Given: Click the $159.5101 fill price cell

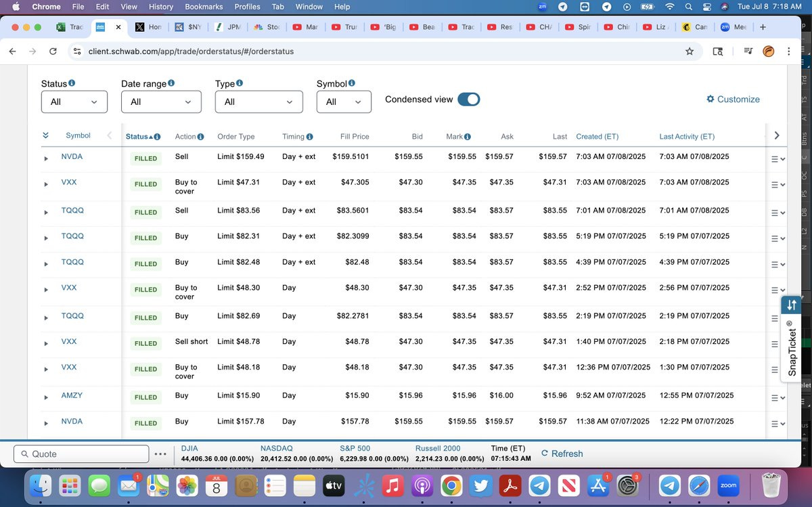Looking at the screenshot, I should pos(351,156).
